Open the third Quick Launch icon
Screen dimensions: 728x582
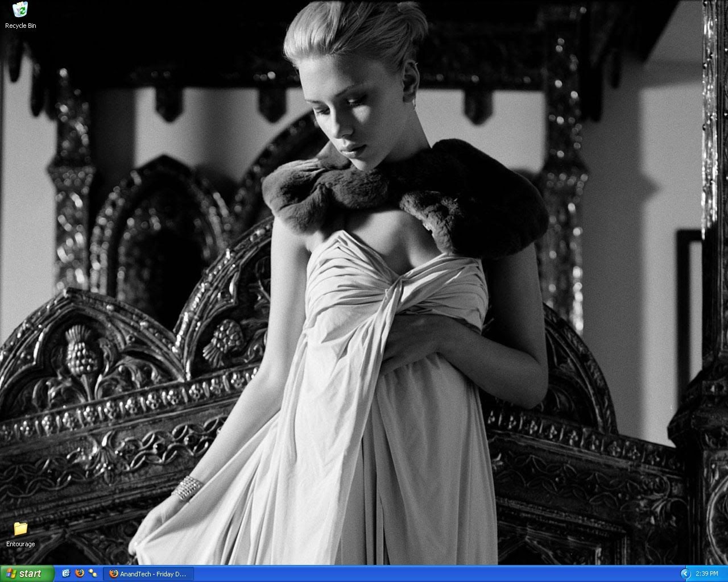(93, 573)
